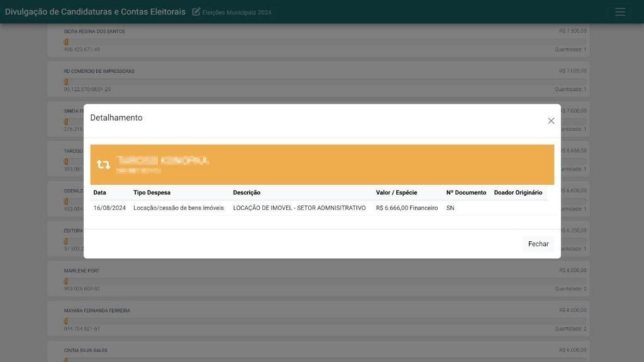Click orange marker under Marilene Port
Viewport: 644px width, 362px height.
(x=66, y=281)
